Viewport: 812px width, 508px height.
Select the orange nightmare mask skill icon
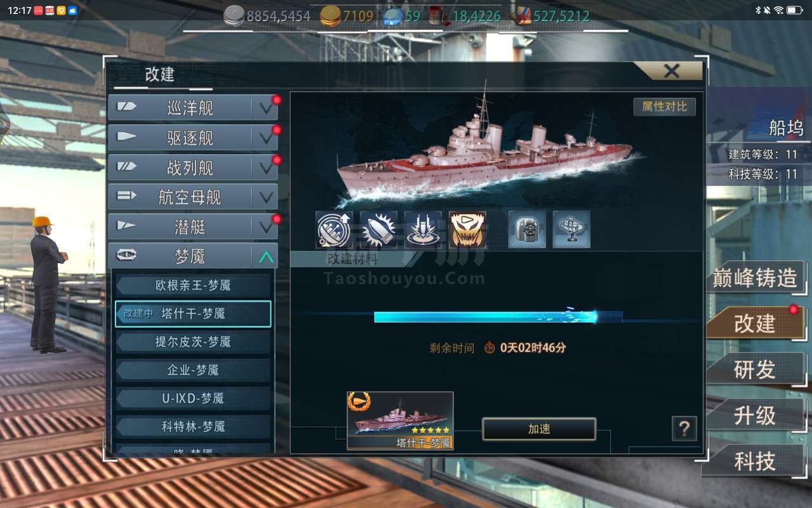(468, 230)
